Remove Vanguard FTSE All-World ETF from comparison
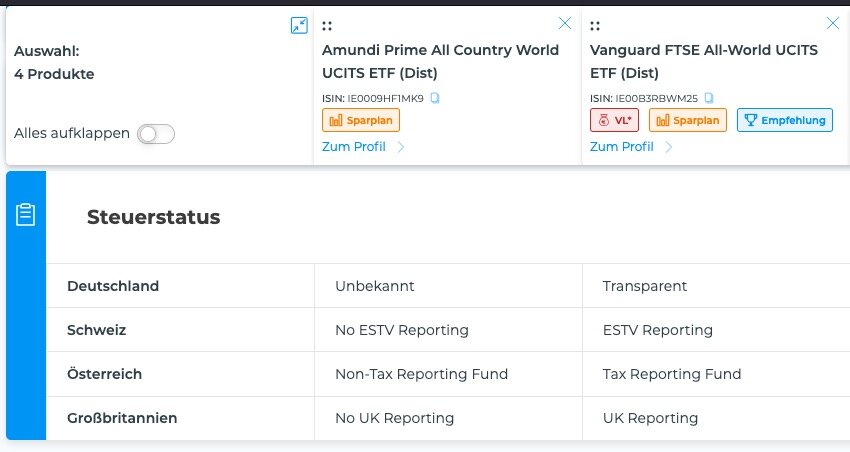 tap(832, 23)
